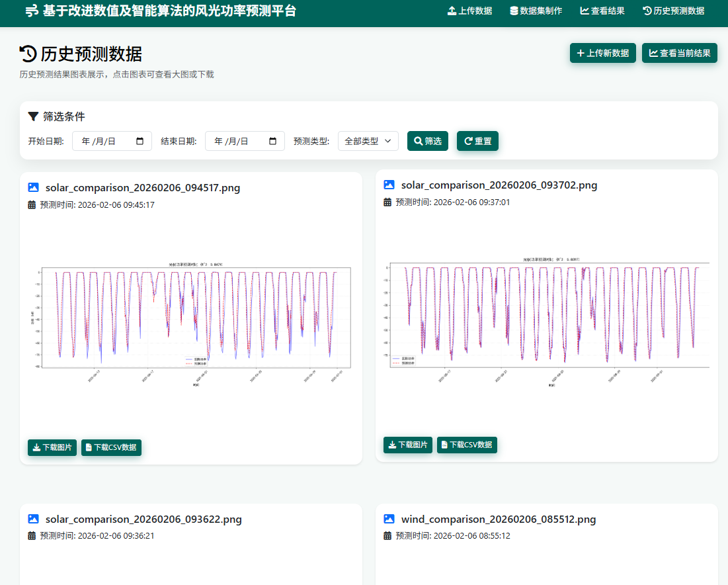
Task: Open calendar picker for 开始日期
Action: [140, 141]
